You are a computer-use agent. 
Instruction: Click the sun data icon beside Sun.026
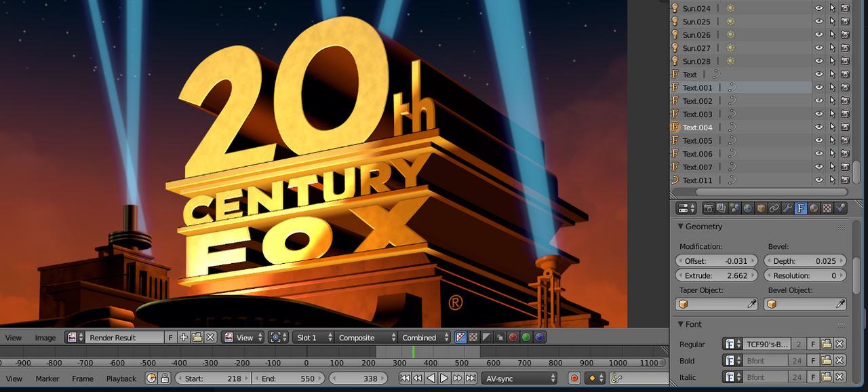(x=730, y=35)
